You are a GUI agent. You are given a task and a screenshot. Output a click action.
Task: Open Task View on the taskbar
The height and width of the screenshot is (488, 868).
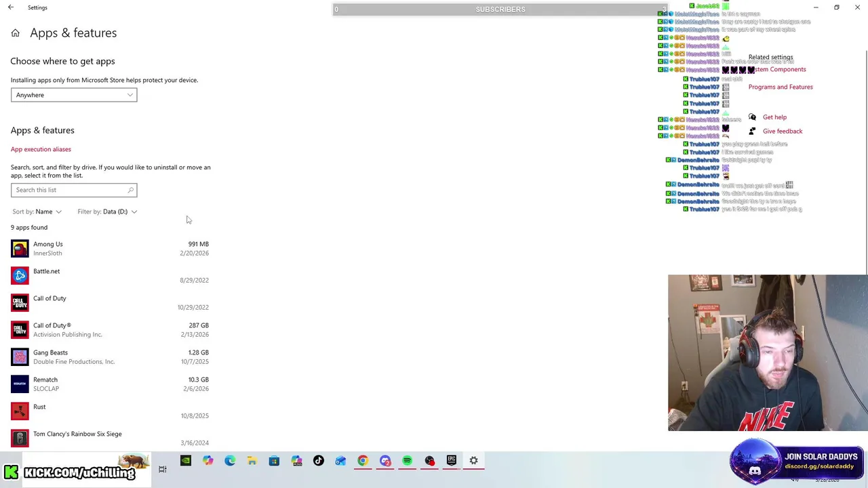(163, 469)
